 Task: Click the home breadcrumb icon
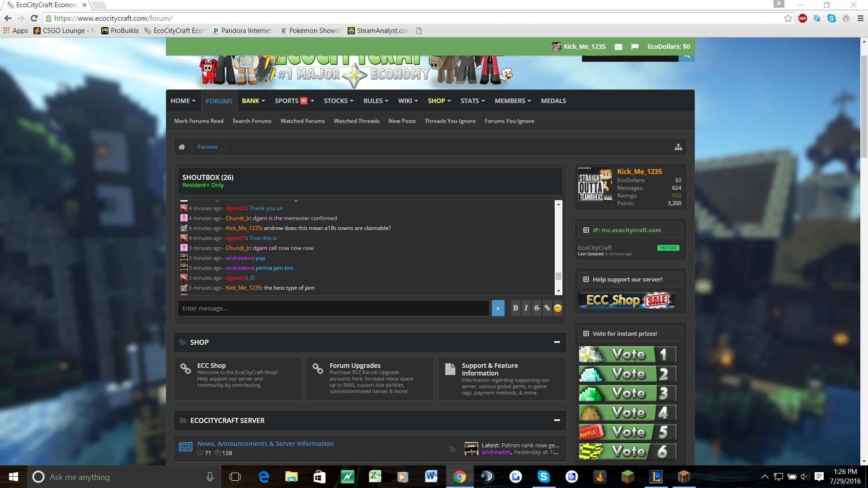[182, 147]
